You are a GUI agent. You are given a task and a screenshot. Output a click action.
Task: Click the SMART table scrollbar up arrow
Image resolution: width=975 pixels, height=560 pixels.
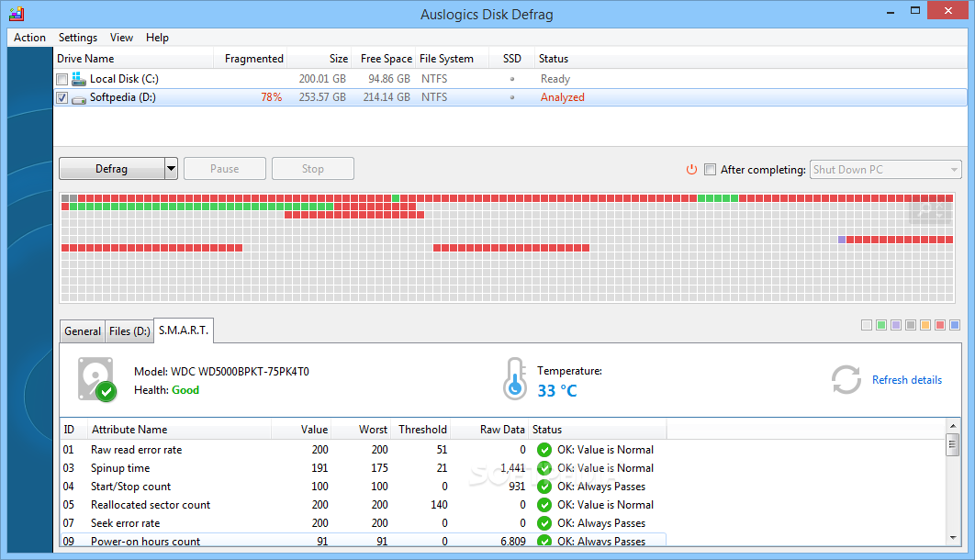pyautogui.click(x=953, y=426)
